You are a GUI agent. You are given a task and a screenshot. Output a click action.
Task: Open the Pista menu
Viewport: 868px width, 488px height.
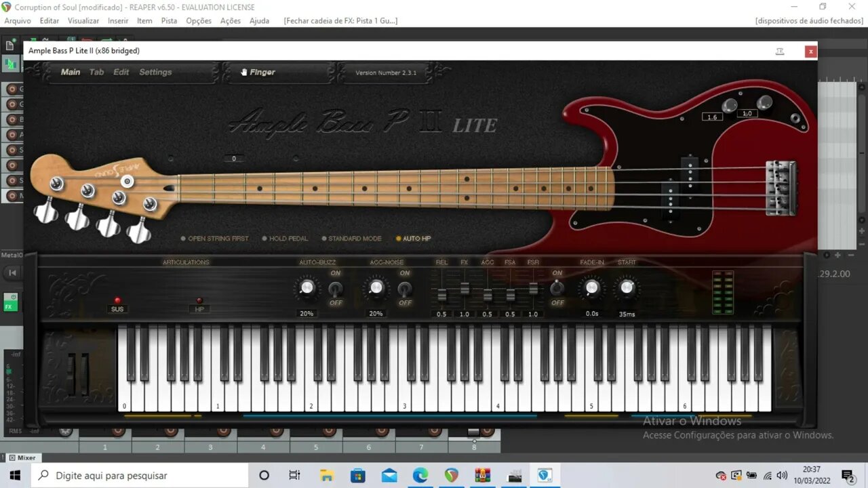point(169,21)
